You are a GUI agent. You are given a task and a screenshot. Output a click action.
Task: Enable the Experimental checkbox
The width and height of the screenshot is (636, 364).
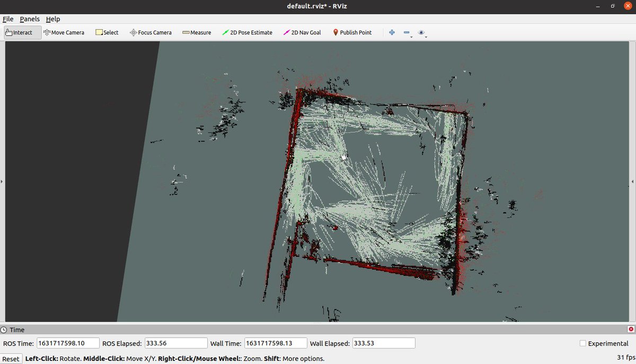[584, 343]
